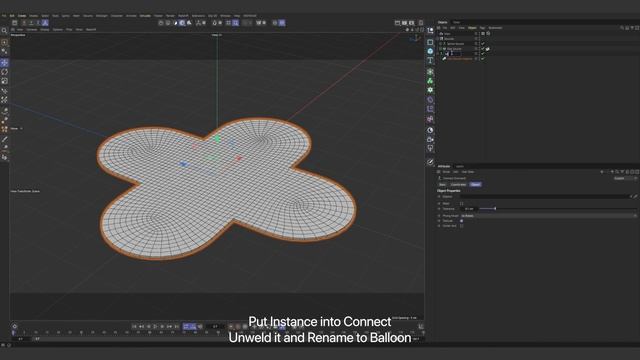Toggle enable checkmark of the orange Instance object
The width and height of the screenshot is (640, 360).
(x=483, y=59)
